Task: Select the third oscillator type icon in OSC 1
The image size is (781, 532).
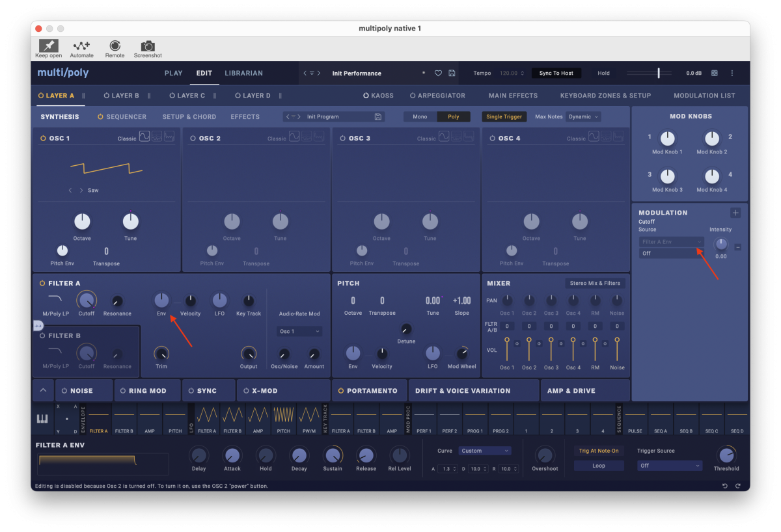Action: tap(169, 137)
